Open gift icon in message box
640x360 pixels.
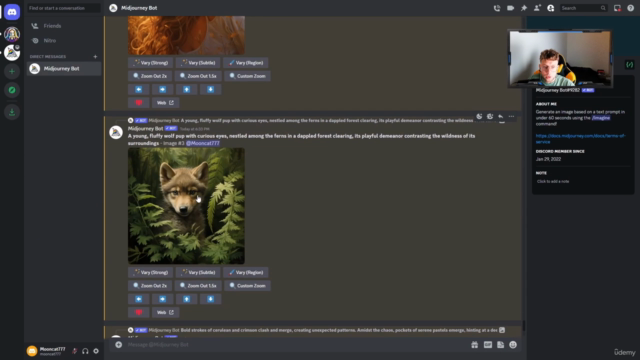474,344
